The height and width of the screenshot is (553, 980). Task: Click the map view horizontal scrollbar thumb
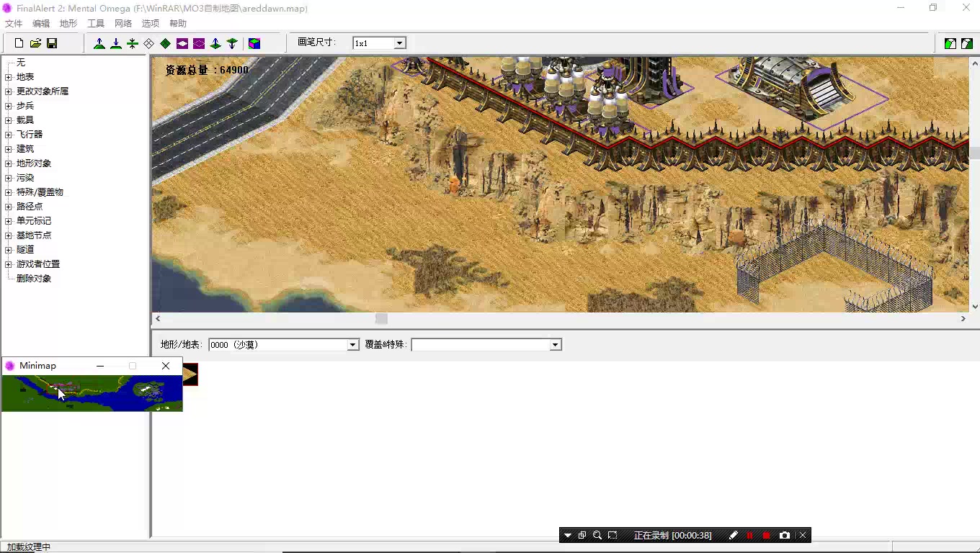coord(381,318)
